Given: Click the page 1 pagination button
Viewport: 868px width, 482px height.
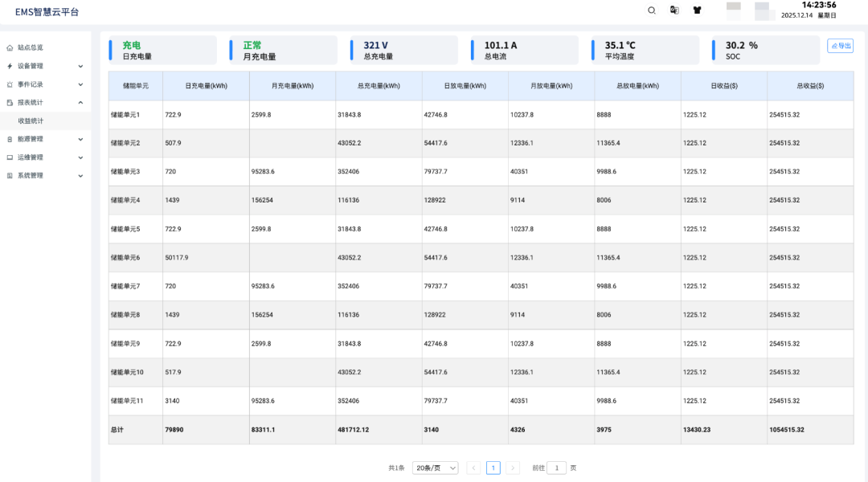Looking at the screenshot, I should tap(493, 468).
